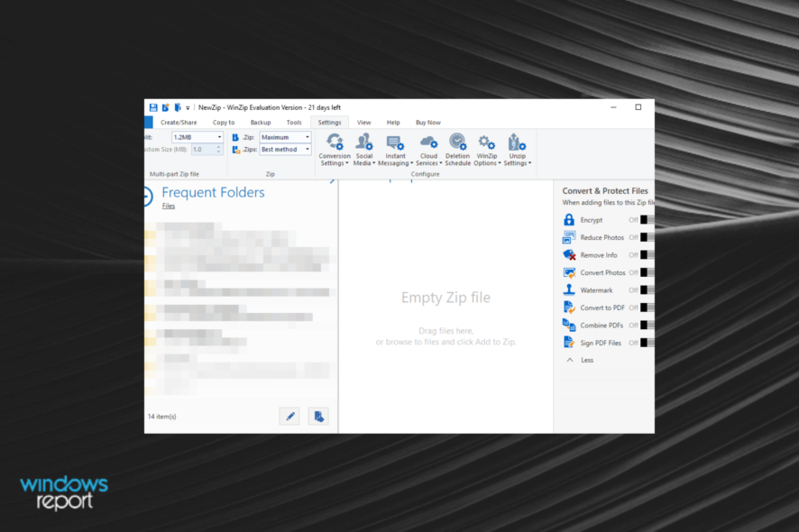
Task: Toggle the Reduce Photos switch
Action: (647, 237)
